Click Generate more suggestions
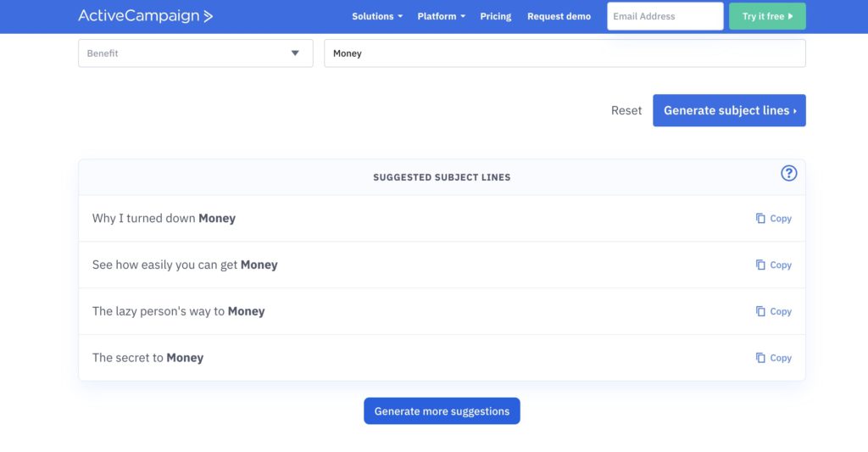The width and height of the screenshot is (868, 452). (x=442, y=411)
